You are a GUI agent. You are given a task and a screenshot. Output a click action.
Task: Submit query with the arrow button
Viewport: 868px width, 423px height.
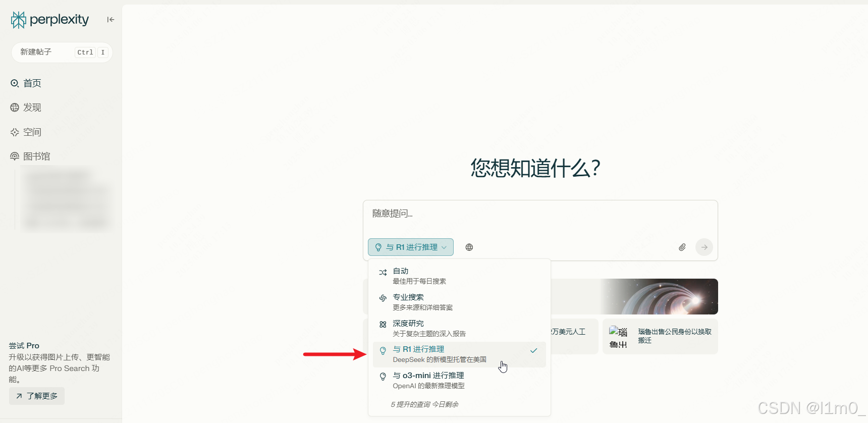704,247
